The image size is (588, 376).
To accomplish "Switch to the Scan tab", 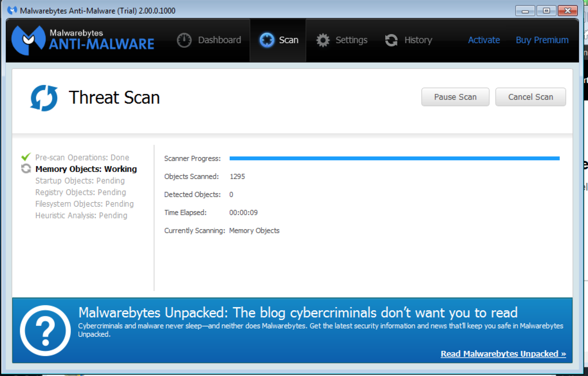I will (278, 40).
